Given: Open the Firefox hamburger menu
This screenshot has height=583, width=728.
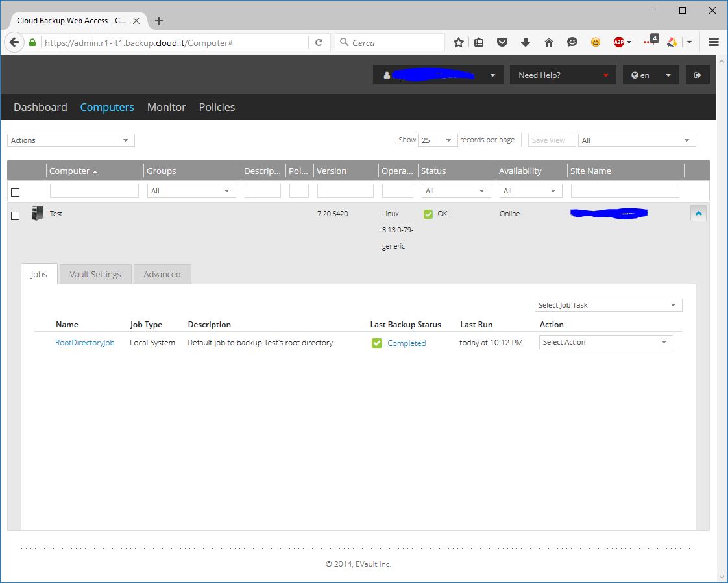Looking at the screenshot, I should pos(714,42).
